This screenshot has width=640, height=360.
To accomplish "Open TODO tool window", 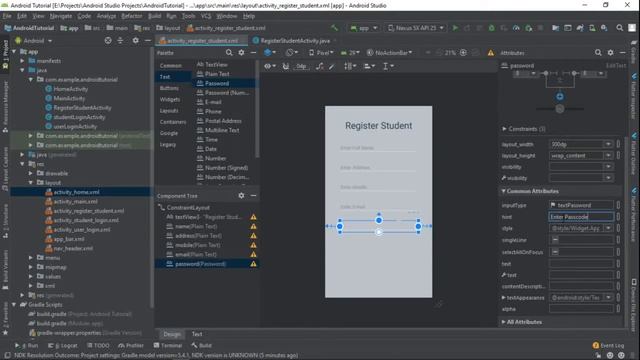I will (x=98, y=345).
